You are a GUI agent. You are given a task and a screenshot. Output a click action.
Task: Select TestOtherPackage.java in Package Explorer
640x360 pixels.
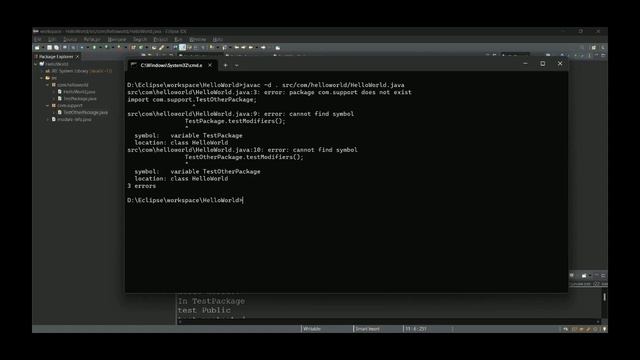[86, 113]
